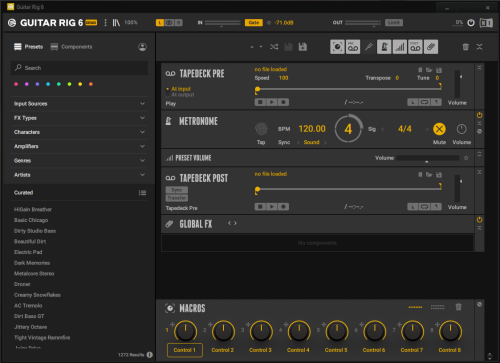Click the Control 5 macro label
Screen dimensions: 500x363
tap(336, 350)
